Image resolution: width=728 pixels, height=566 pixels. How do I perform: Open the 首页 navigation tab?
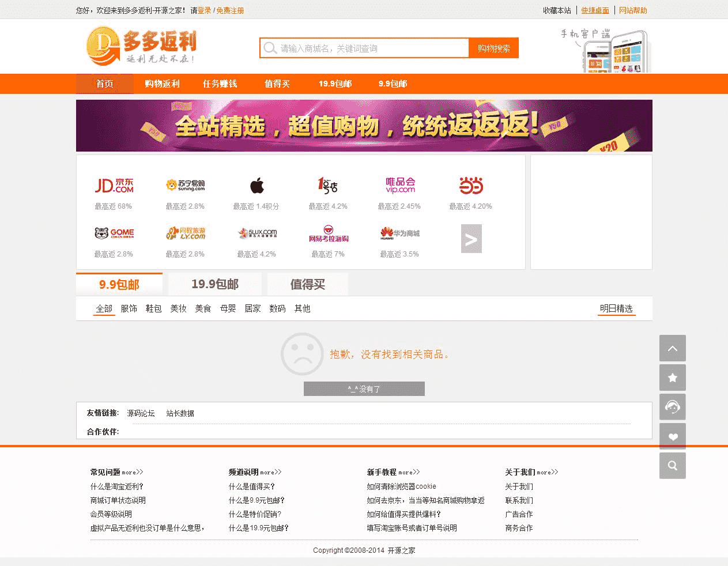tap(104, 84)
